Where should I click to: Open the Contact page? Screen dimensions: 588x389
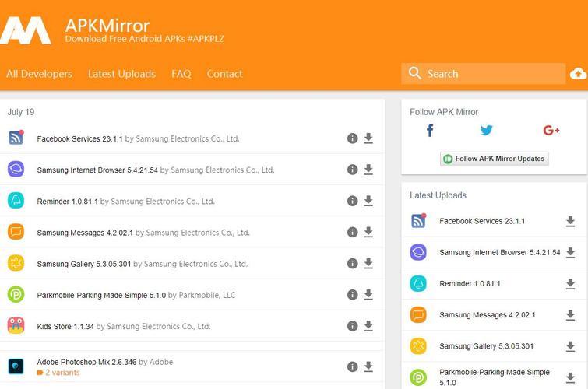tap(224, 74)
